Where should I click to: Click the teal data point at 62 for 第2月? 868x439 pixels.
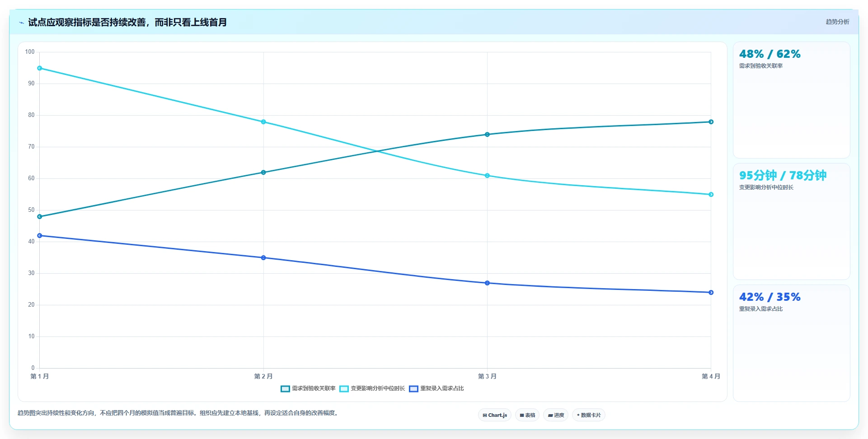(x=263, y=173)
